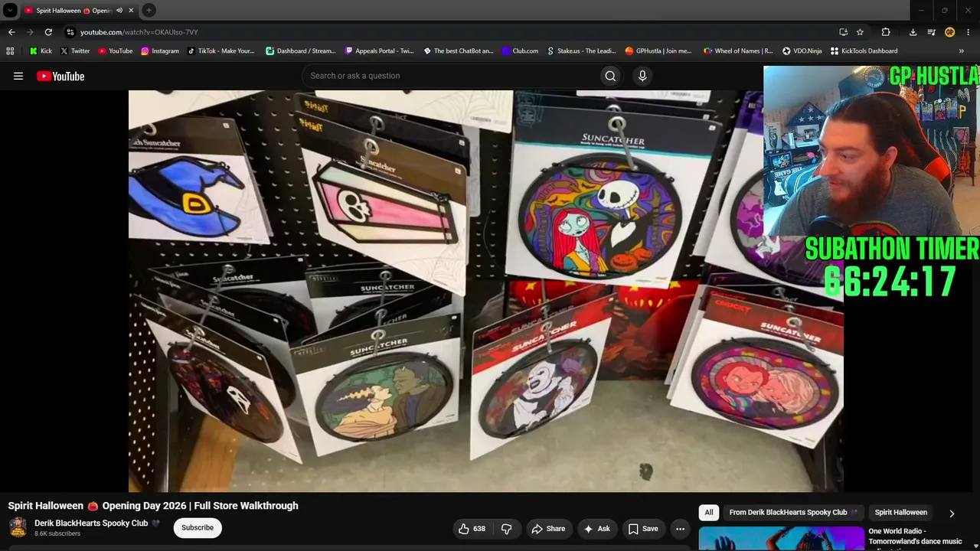The height and width of the screenshot is (551, 980).
Task: Open the "GPHustla | Join me..." bookmark
Action: click(658, 51)
